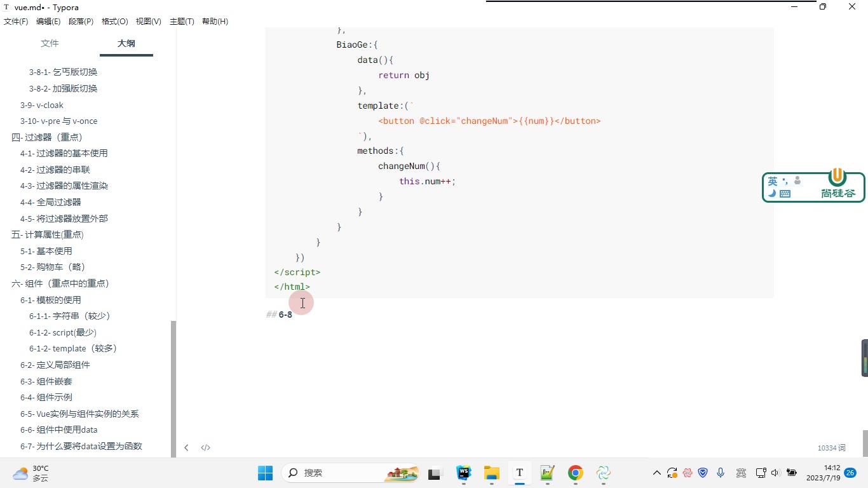Open the 帮助(H) menu
The height and width of the screenshot is (488, 868).
point(215,22)
